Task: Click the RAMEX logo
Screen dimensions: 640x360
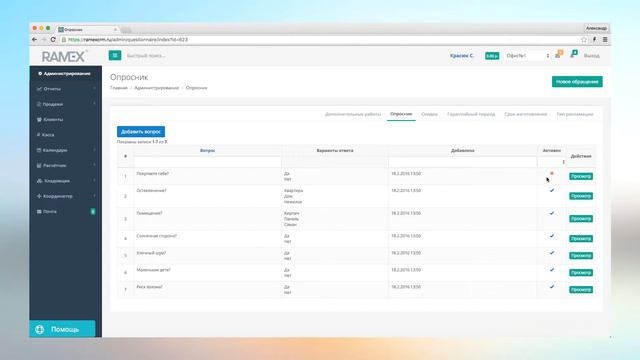Action: 64,56
